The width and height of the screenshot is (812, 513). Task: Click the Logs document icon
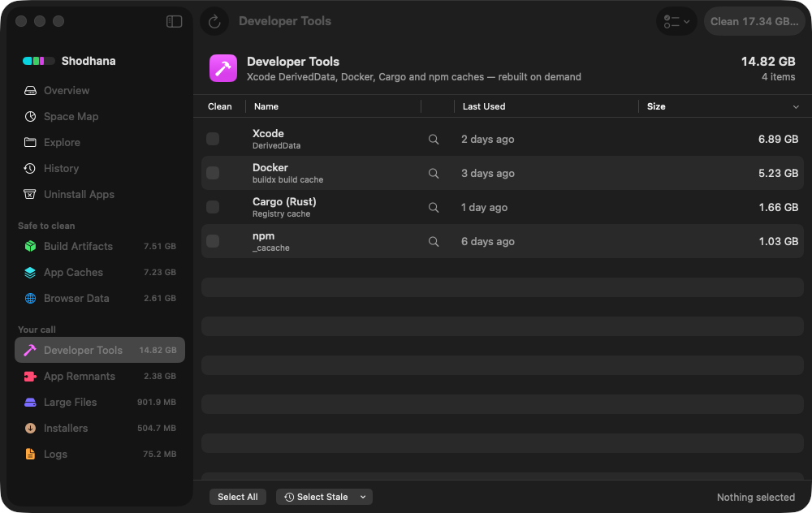[x=30, y=454]
